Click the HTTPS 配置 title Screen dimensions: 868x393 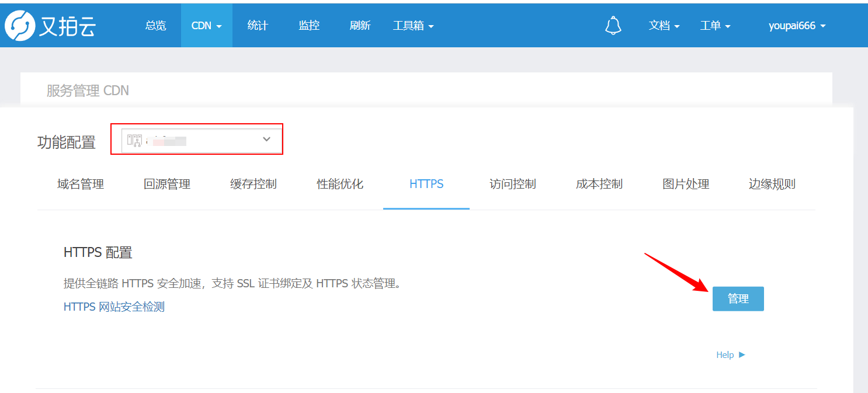[98, 253]
